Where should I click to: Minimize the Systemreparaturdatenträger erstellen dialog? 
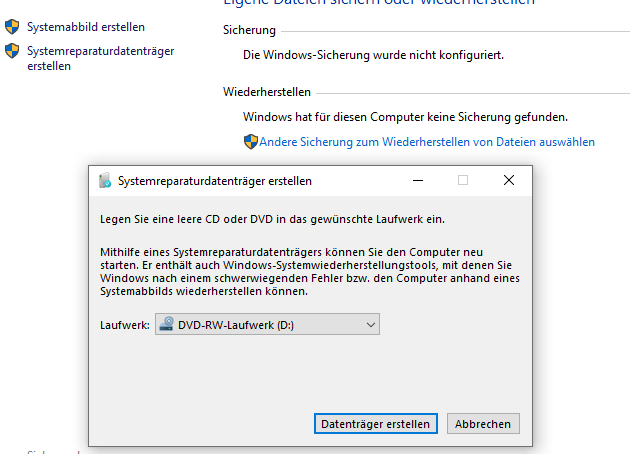tap(418, 181)
